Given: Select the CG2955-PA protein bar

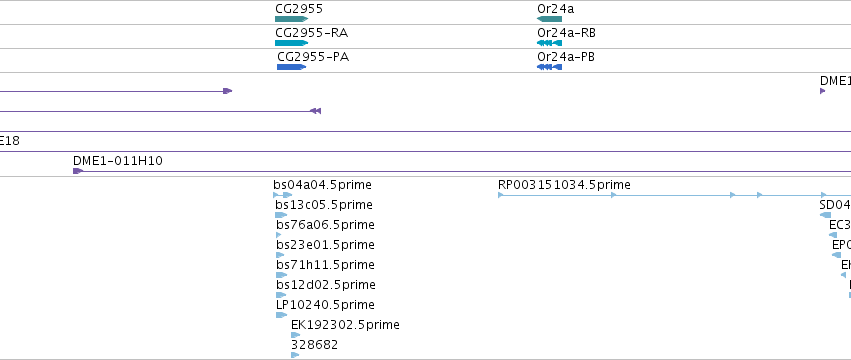Looking at the screenshot, I should click(291, 67).
